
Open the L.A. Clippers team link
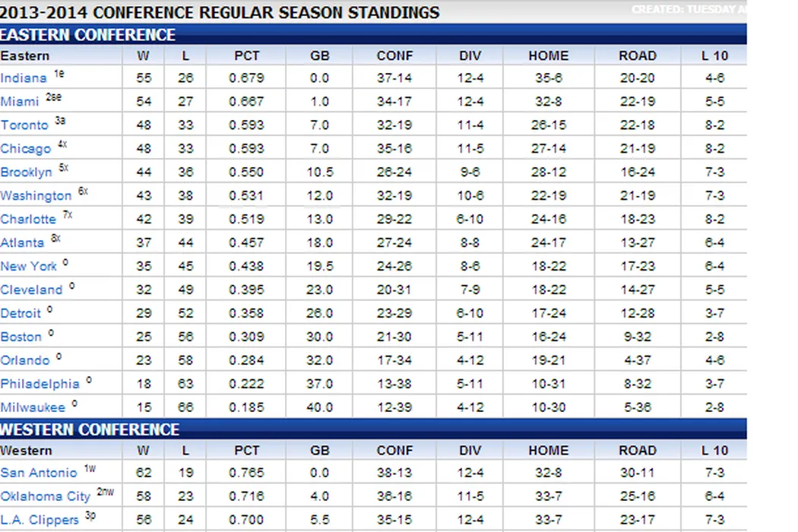point(40,521)
